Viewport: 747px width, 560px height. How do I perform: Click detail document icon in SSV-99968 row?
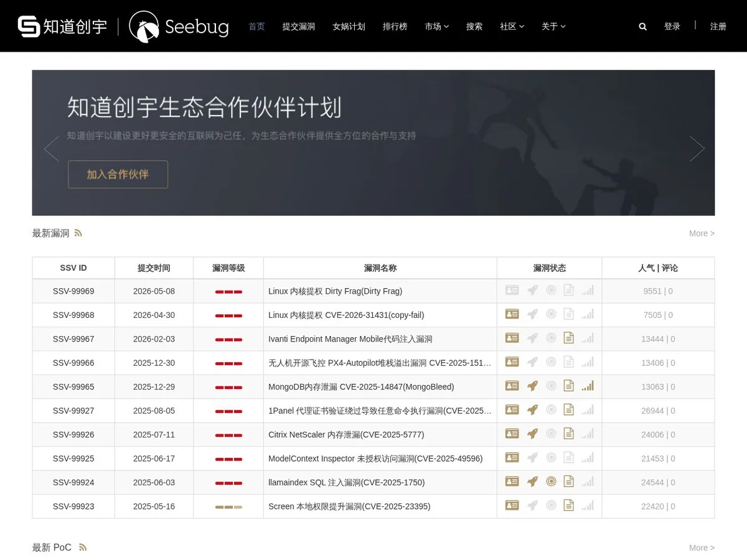coord(568,314)
